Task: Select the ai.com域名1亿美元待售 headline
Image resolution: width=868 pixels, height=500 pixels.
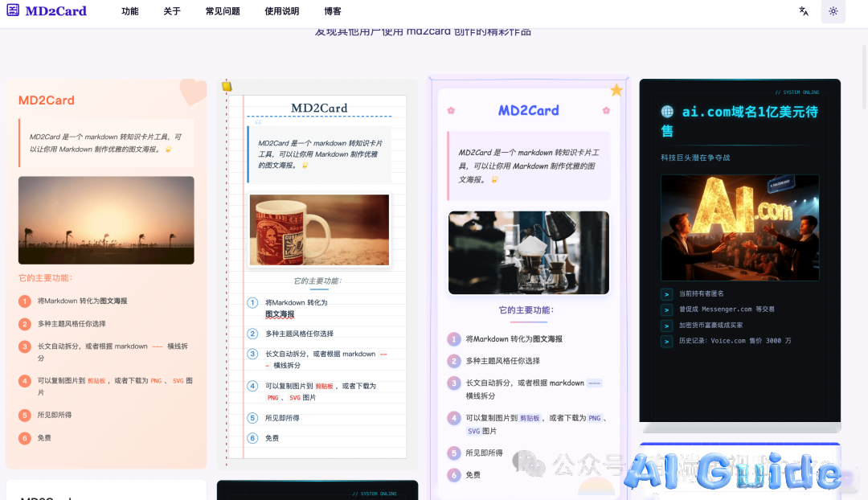Action: coord(739,121)
